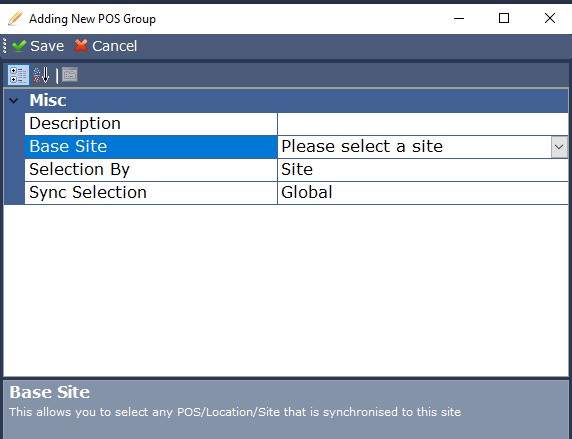Click the pencil icon in title bar

pos(15,18)
